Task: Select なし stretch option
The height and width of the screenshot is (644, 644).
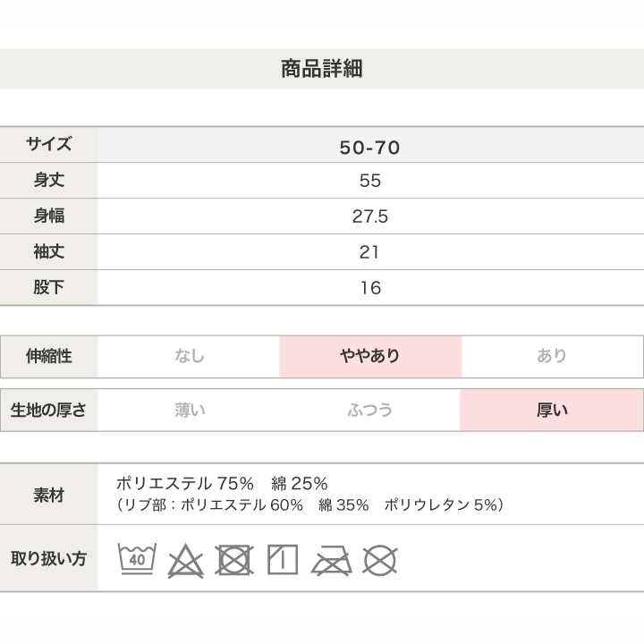Action: point(190,356)
